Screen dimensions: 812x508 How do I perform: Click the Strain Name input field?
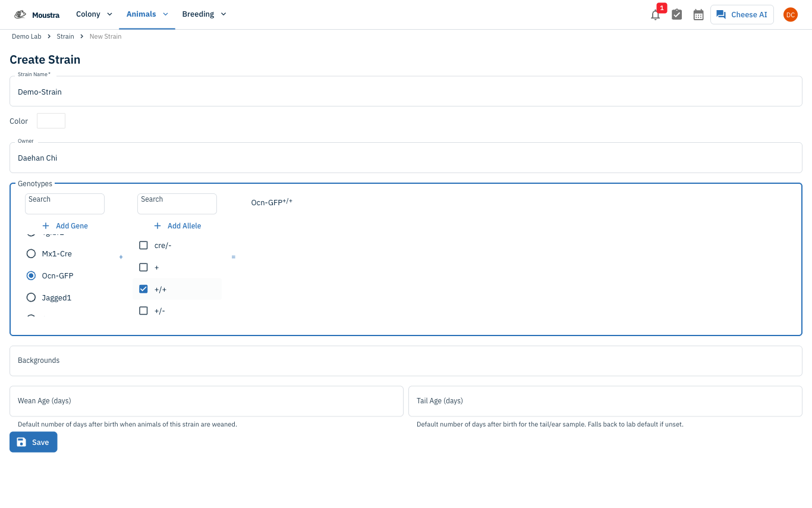(x=406, y=92)
